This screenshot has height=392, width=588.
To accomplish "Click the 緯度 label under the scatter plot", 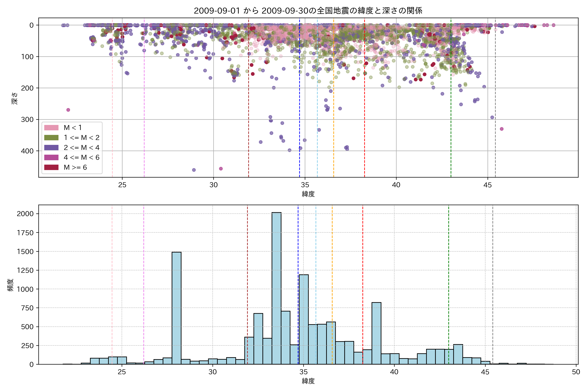I will click(308, 194).
